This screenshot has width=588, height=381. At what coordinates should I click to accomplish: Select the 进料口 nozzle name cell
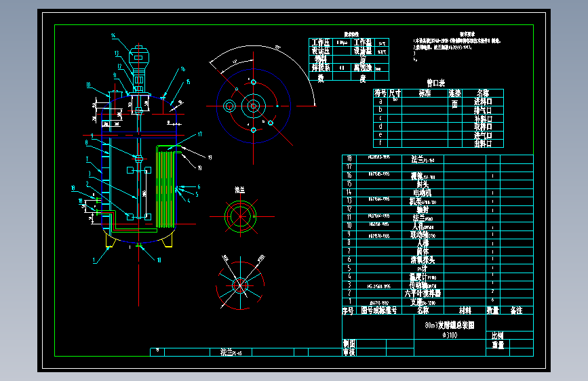point(483,102)
